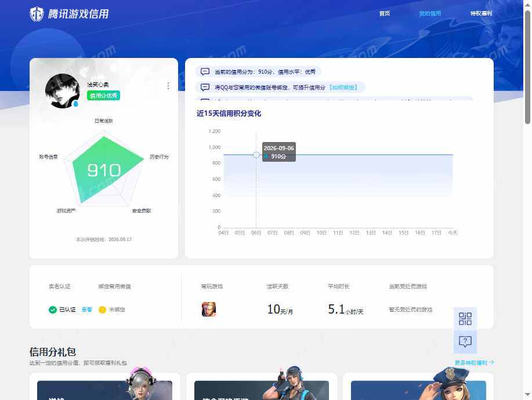Click the 历史行为 radar label

[x=159, y=157]
